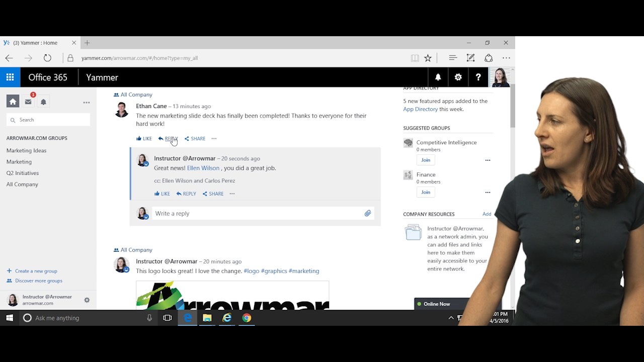Open Task View on taskbar
Screen dimensions: 644x362
pyautogui.click(x=168, y=318)
